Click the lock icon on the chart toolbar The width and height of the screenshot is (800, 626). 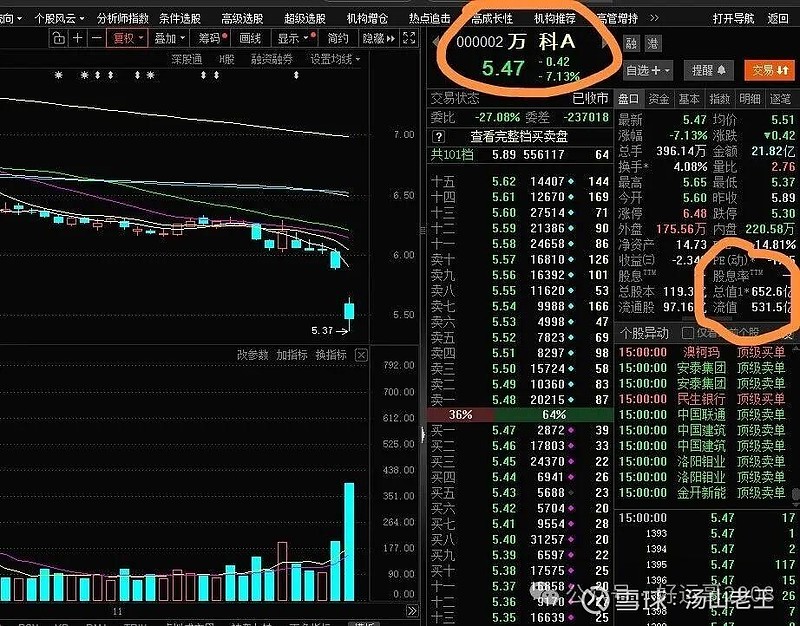59,39
